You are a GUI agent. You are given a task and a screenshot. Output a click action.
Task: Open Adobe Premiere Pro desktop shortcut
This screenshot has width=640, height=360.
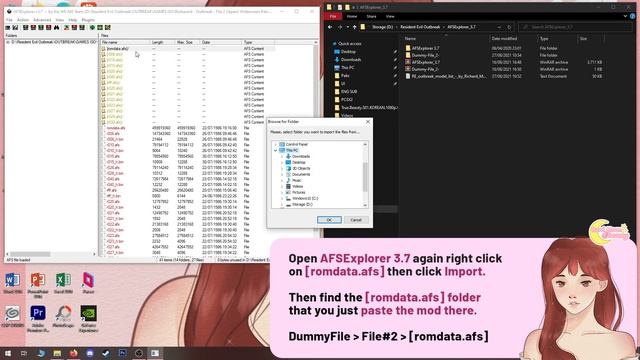click(38, 318)
